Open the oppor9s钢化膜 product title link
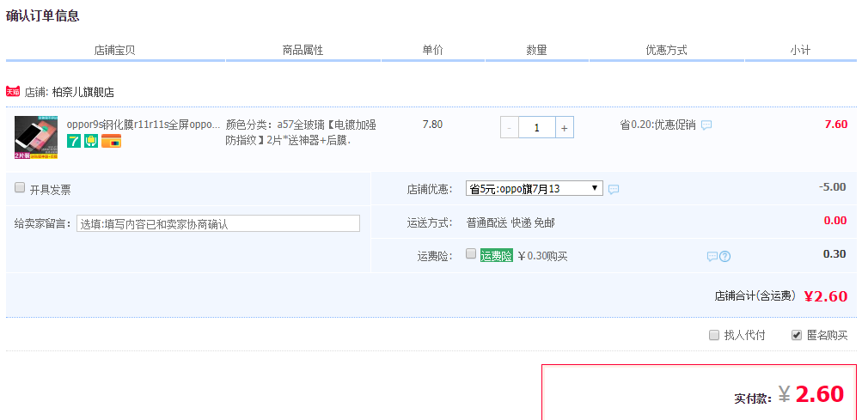The width and height of the screenshot is (868, 420). click(144, 125)
